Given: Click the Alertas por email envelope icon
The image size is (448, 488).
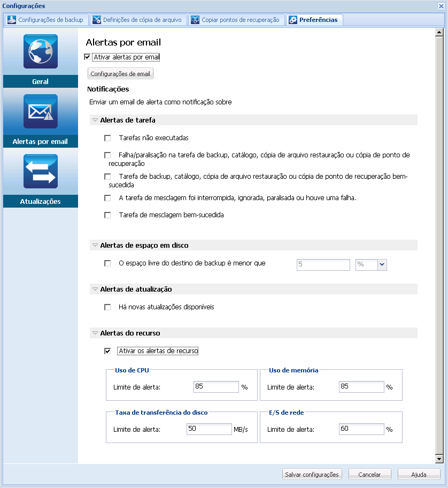Looking at the screenshot, I should point(41,111).
